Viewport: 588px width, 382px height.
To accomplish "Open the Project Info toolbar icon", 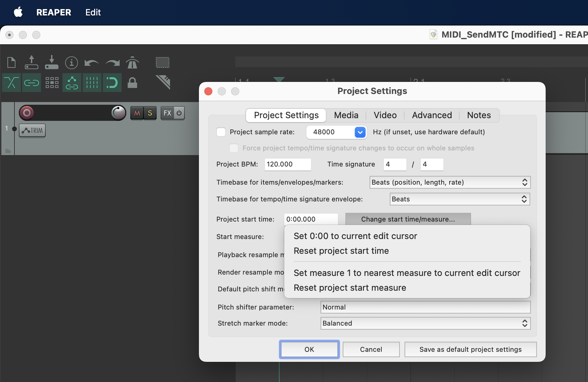I will [x=71, y=62].
